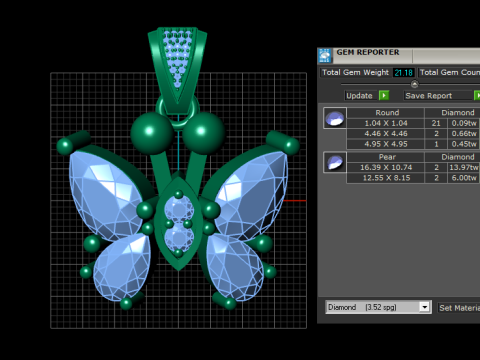Click the round gem shape thumbnail
480x360 pixels.
(x=335, y=118)
